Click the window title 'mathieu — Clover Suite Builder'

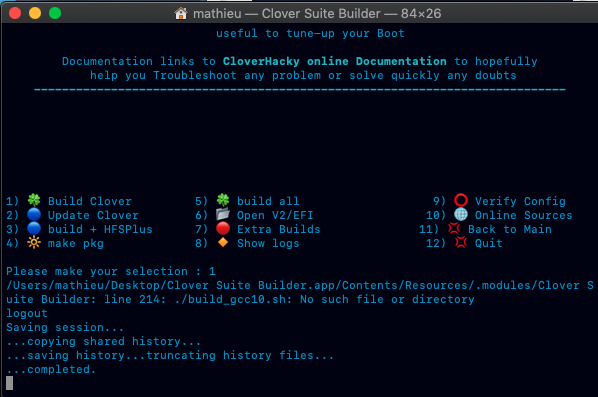coord(287,14)
